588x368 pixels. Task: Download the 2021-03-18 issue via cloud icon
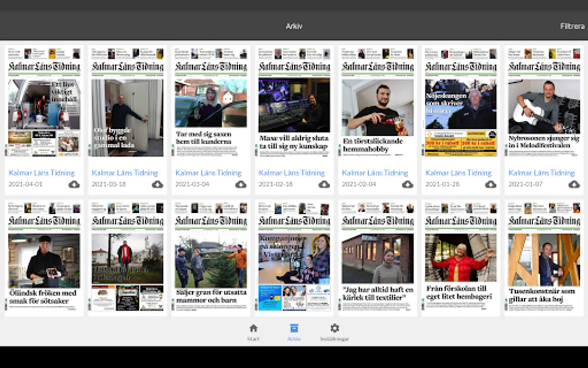point(157,184)
